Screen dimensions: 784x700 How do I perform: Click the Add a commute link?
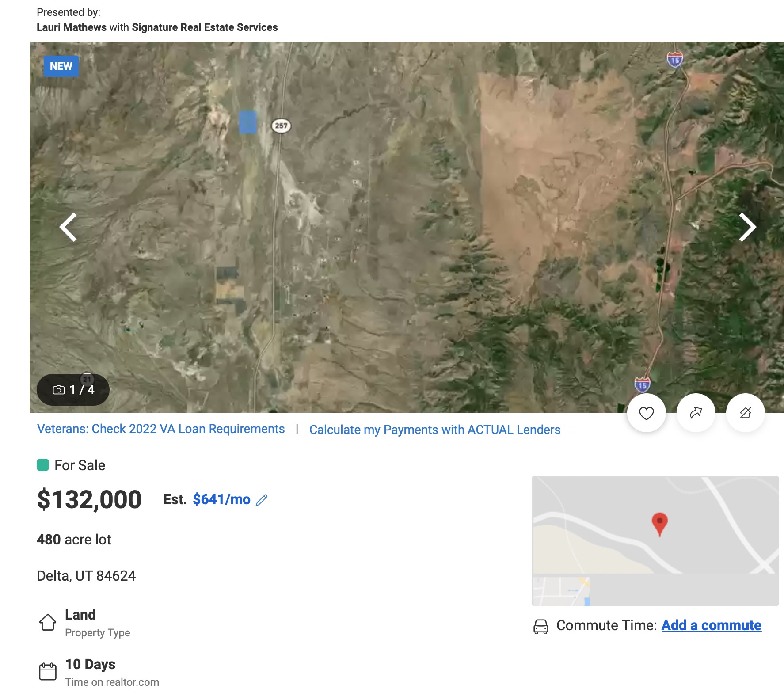(x=711, y=625)
